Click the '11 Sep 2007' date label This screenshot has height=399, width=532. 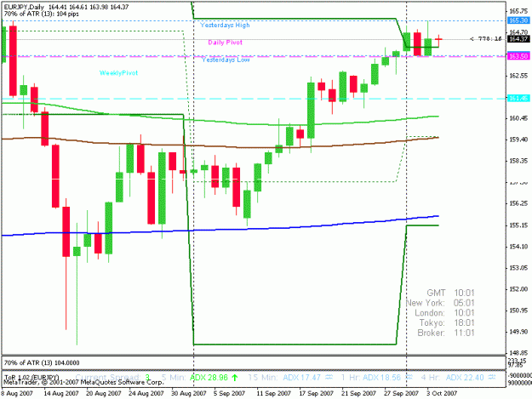coord(273,393)
